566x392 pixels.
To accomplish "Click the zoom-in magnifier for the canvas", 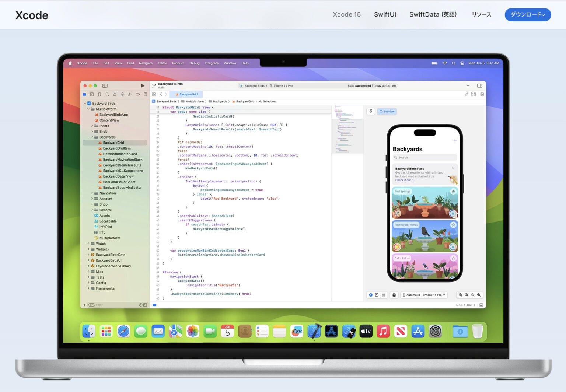I will coord(479,295).
